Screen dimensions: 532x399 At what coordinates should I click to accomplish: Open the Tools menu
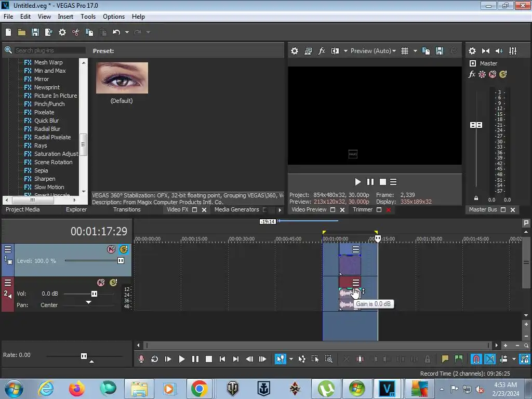click(88, 17)
